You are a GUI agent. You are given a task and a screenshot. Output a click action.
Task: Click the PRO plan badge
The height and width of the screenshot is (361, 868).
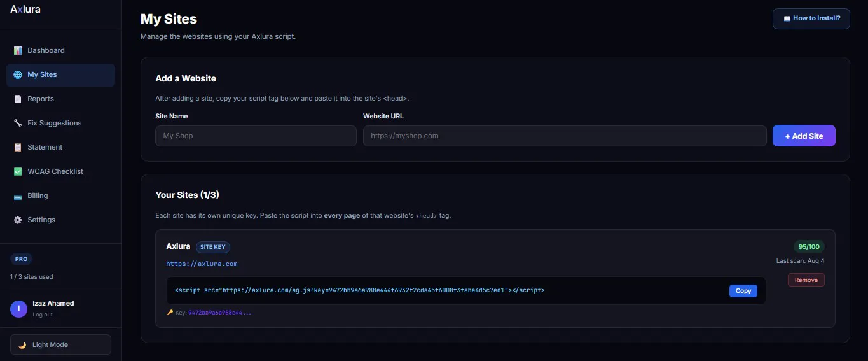coord(21,259)
